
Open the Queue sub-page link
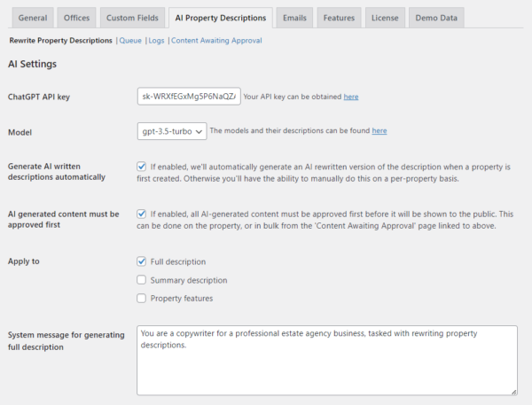[130, 41]
